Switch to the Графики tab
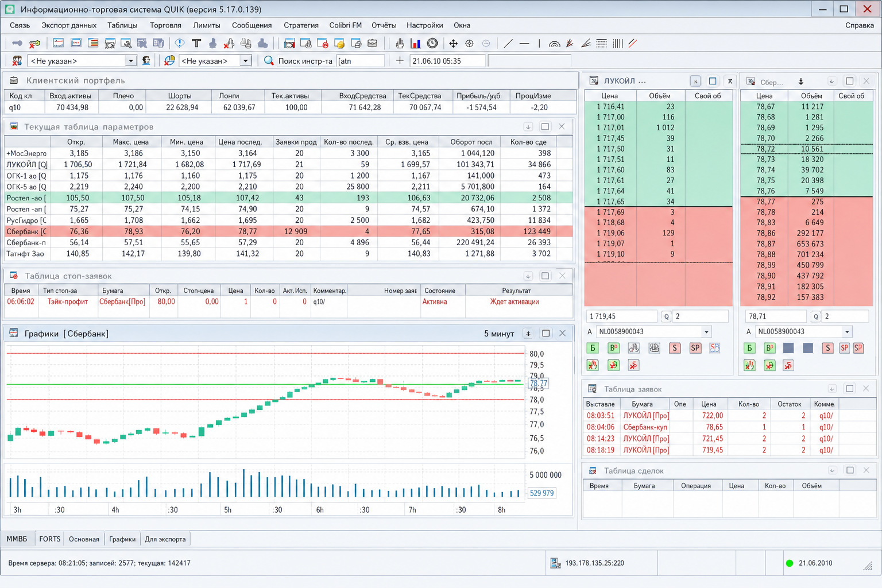882x588 pixels. [122, 539]
